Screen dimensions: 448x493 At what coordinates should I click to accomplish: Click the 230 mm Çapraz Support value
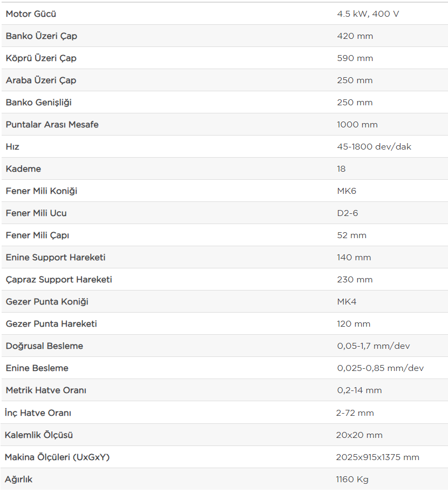click(355, 280)
